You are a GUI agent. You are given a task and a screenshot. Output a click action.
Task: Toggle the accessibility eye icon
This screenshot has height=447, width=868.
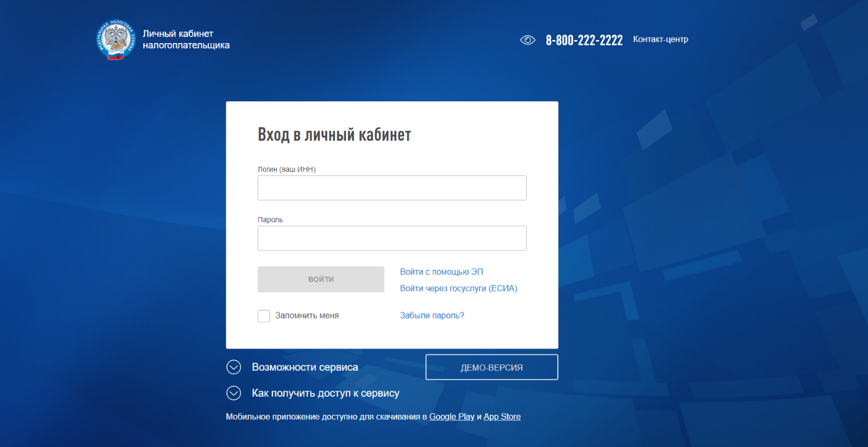[527, 40]
